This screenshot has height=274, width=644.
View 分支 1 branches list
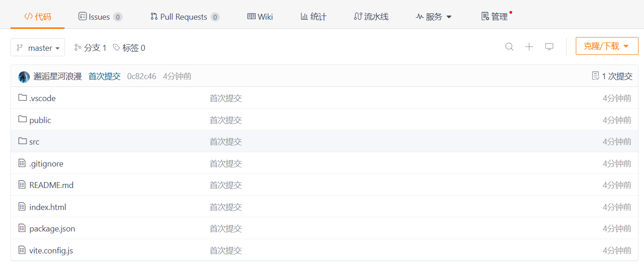click(90, 48)
